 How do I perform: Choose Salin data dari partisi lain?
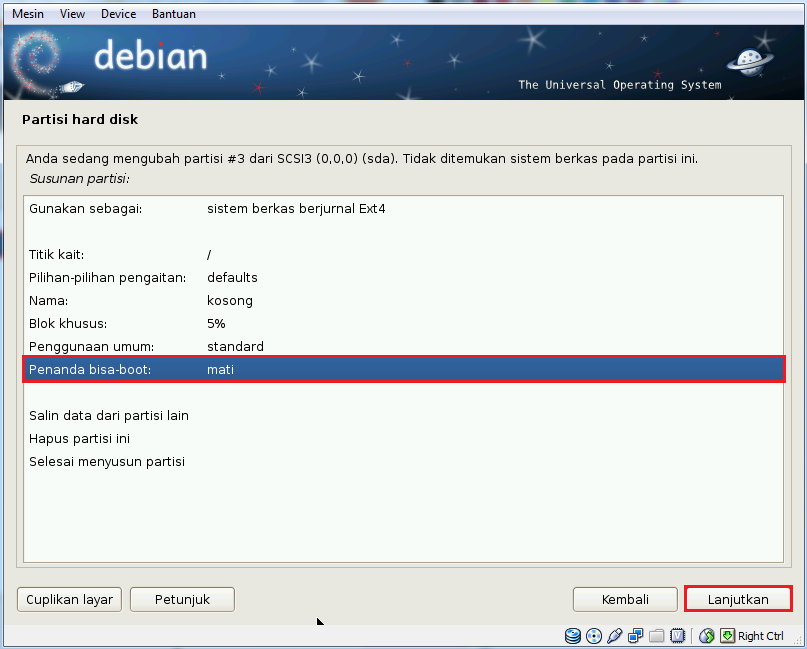pos(404,415)
